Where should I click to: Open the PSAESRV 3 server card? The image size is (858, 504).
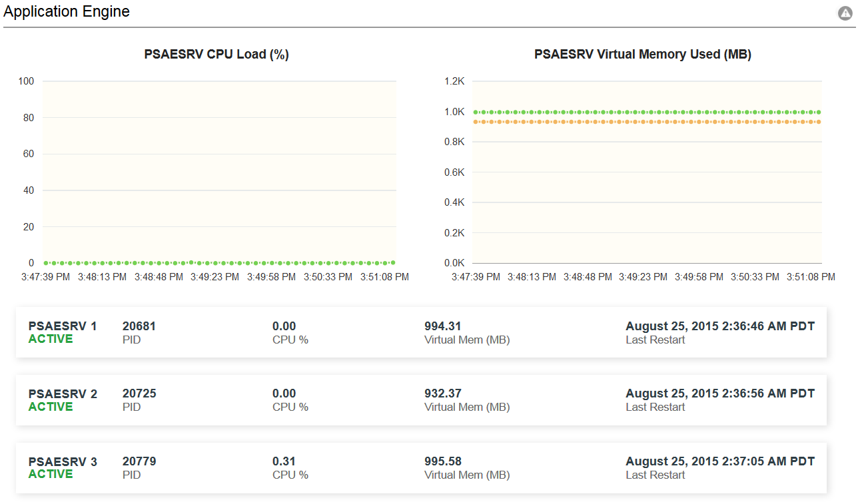point(421,468)
